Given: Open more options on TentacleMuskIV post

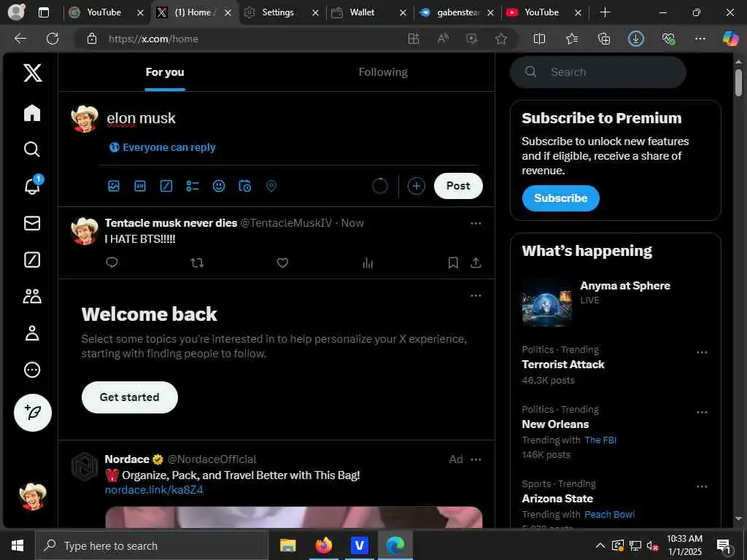Looking at the screenshot, I should coord(476,223).
